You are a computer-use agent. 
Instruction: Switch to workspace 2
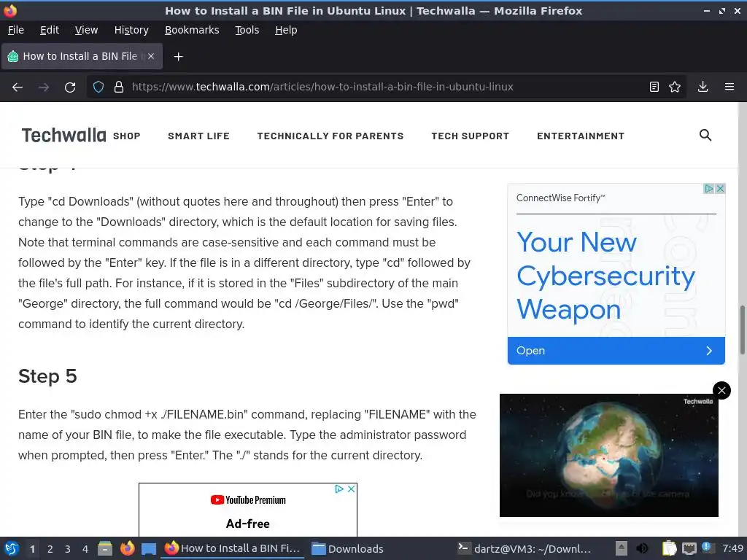50,549
